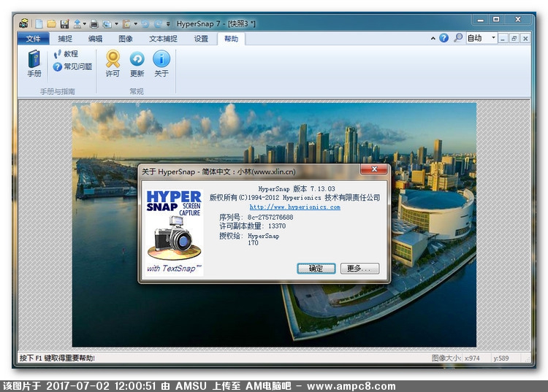
Task: Undo the last action with the undo arrow
Action: click(145, 24)
